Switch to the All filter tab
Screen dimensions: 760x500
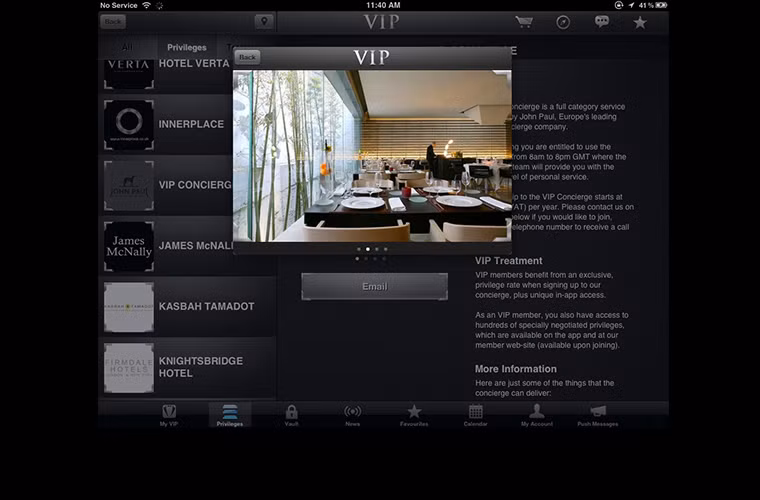[127, 47]
